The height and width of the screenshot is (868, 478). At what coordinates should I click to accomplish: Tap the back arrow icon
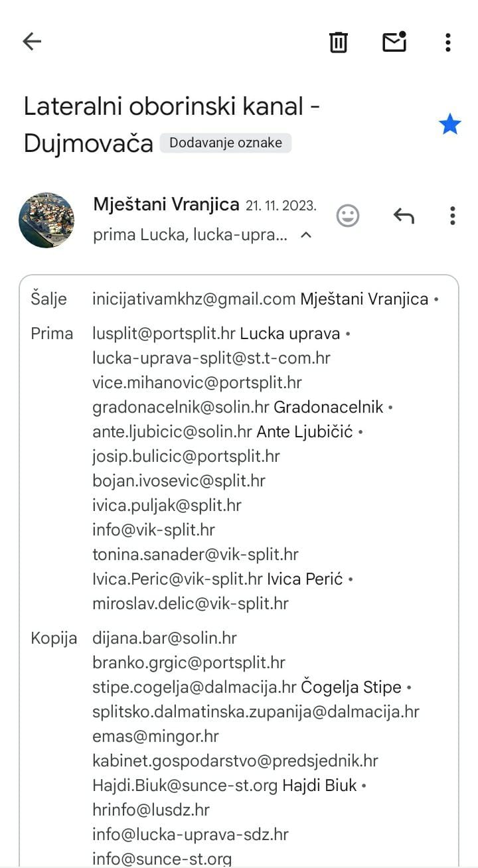coord(32,42)
